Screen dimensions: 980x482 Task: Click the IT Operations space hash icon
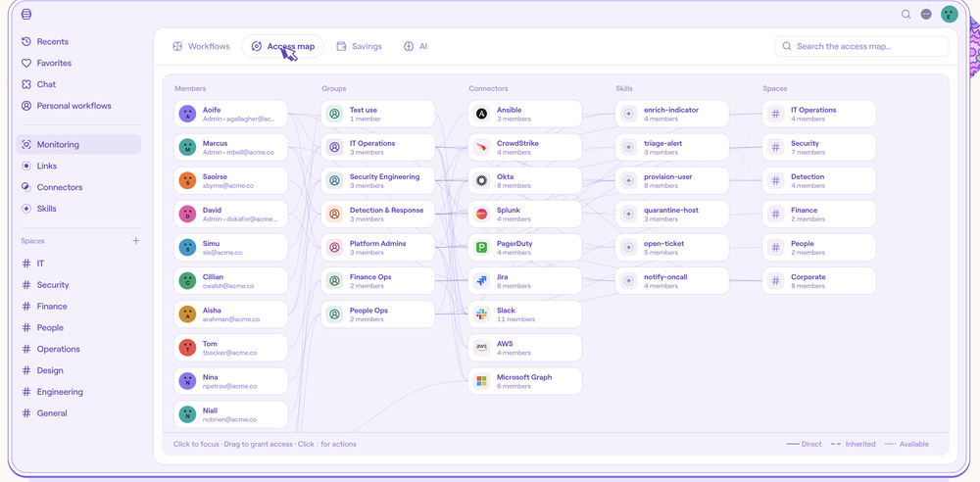coord(775,114)
